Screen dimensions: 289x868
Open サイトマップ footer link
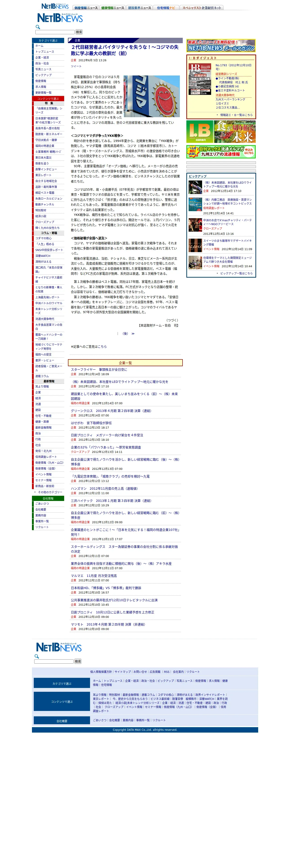pyautogui.click(x=123, y=672)
